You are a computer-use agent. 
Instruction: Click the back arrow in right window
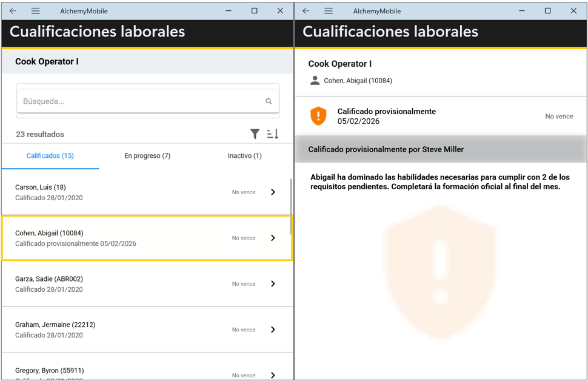tap(306, 11)
